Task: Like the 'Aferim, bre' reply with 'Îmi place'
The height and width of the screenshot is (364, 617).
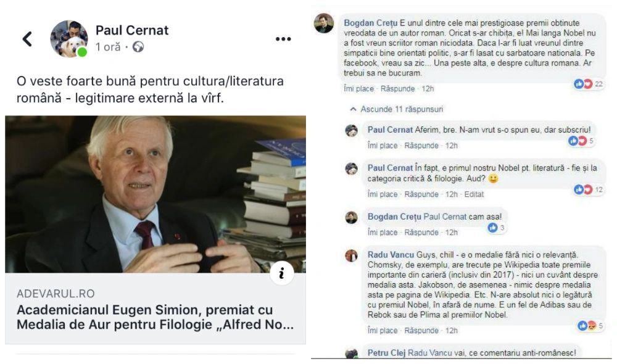Action: [x=383, y=146]
